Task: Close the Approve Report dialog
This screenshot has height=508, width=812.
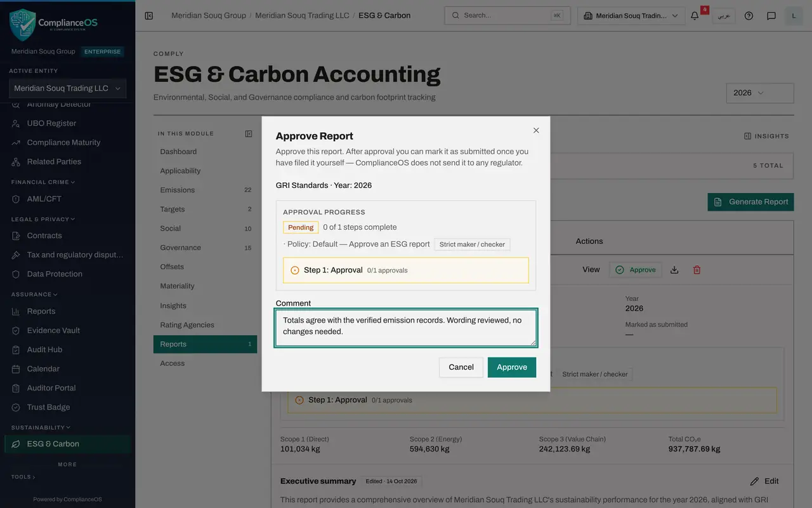Action: click(x=536, y=130)
